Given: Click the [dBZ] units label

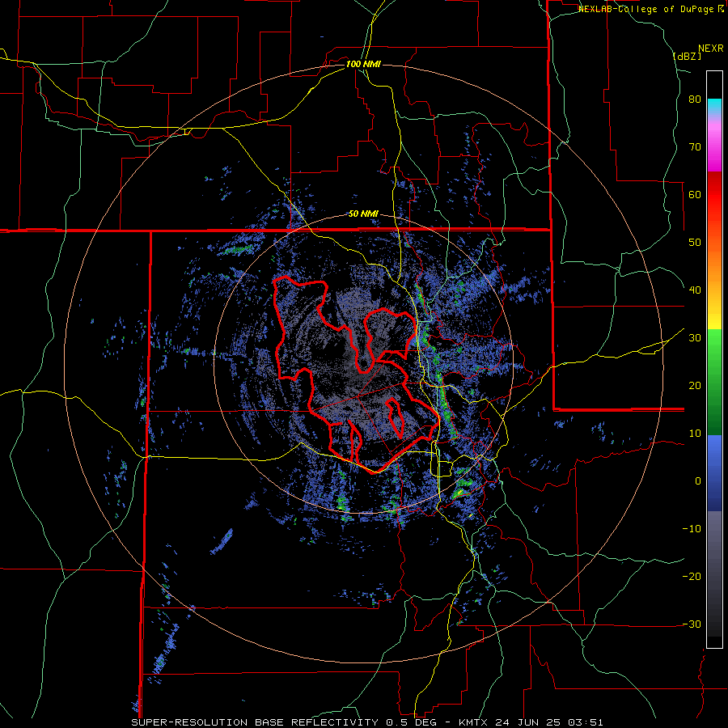Looking at the screenshot, I should coord(687,56).
